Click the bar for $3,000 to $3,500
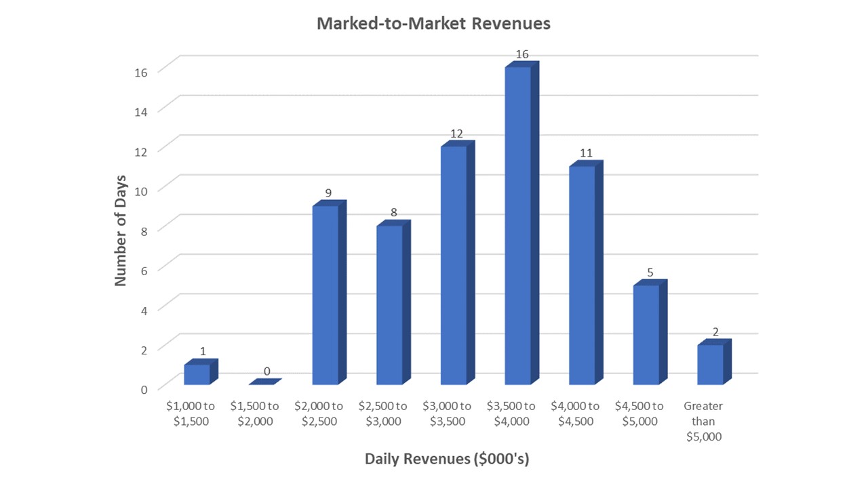The image size is (868, 488). (456, 264)
